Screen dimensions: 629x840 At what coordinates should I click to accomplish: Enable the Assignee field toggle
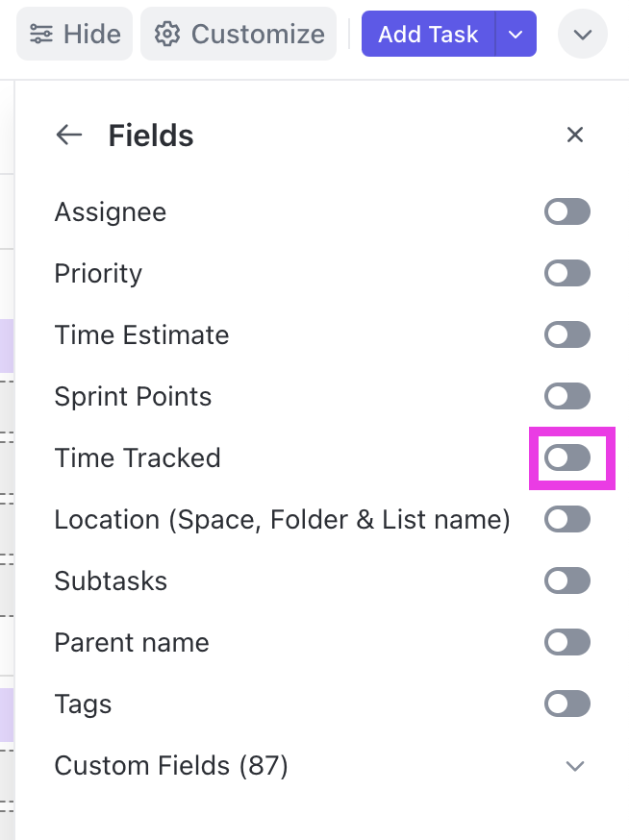coord(566,212)
